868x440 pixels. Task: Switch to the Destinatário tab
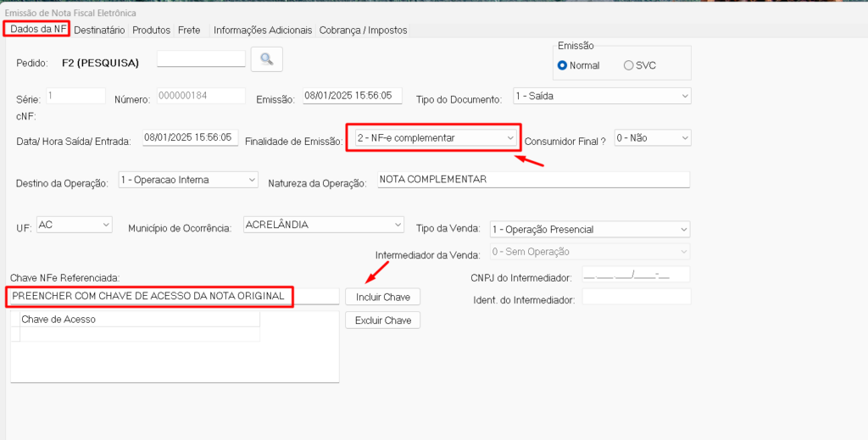(99, 30)
